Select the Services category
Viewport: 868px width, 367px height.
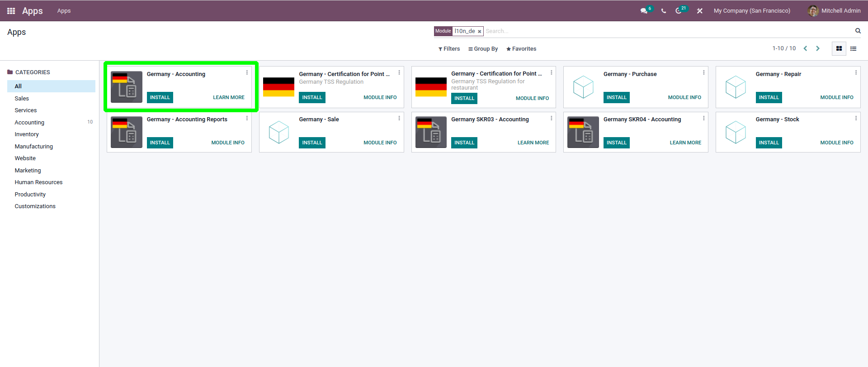tap(51, 110)
